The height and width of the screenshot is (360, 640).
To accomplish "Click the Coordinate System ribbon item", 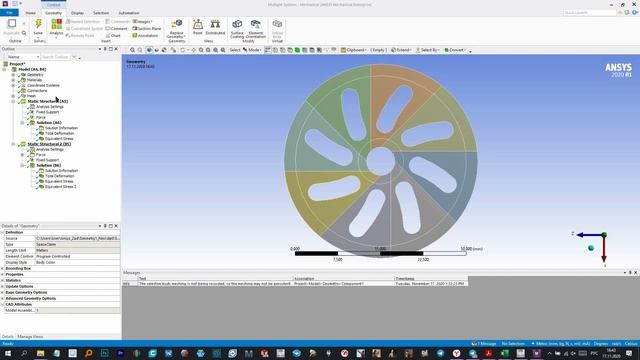I will pos(84,29).
